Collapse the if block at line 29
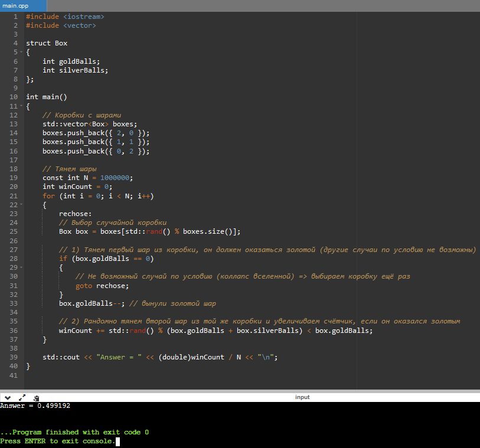480x448 pixels. (21, 267)
